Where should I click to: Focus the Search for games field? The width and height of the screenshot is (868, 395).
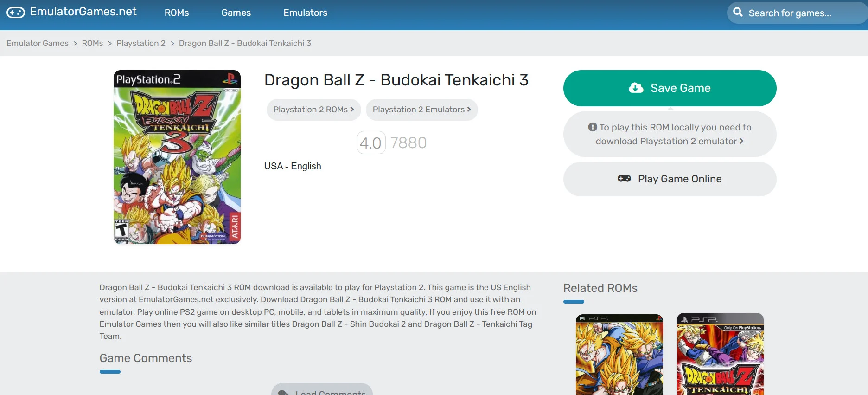pyautogui.click(x=797, y=13)
